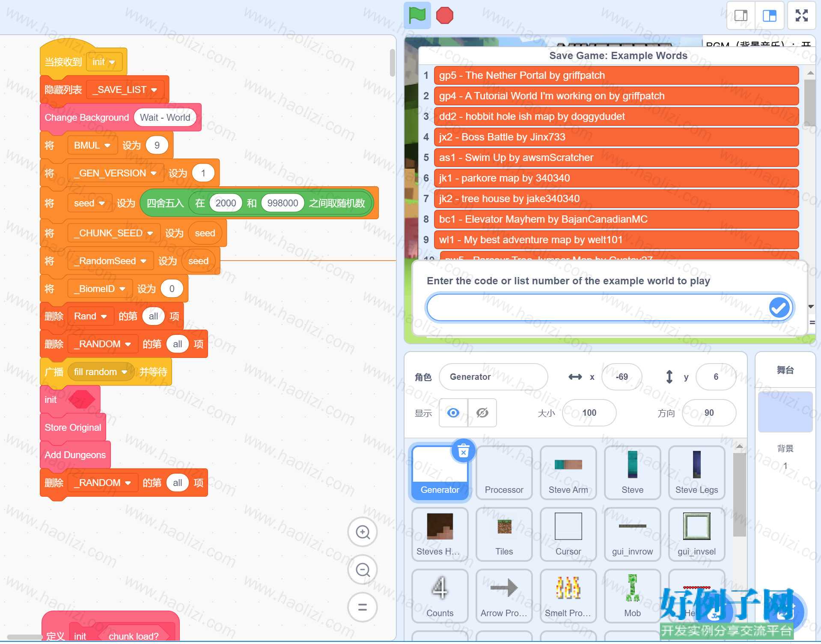Zoom out the code workspace
Screen dimensions: 821x644
click(x=363, y=570)
